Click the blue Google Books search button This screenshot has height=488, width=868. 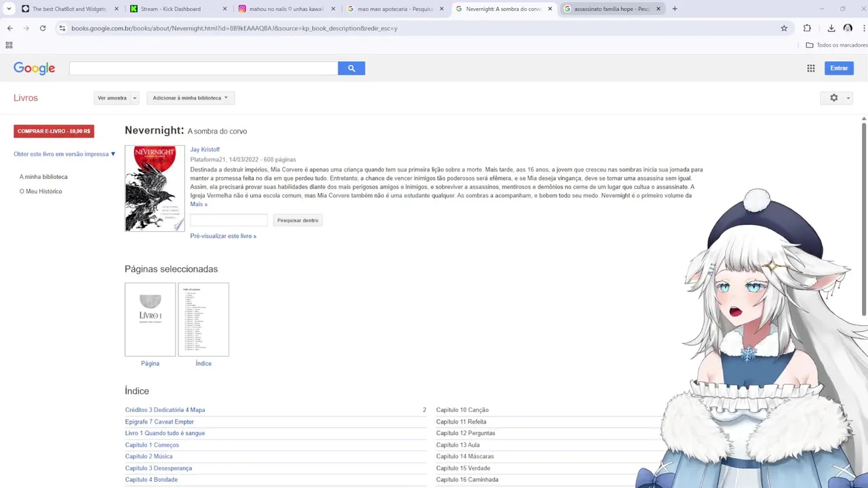point(351,68)
